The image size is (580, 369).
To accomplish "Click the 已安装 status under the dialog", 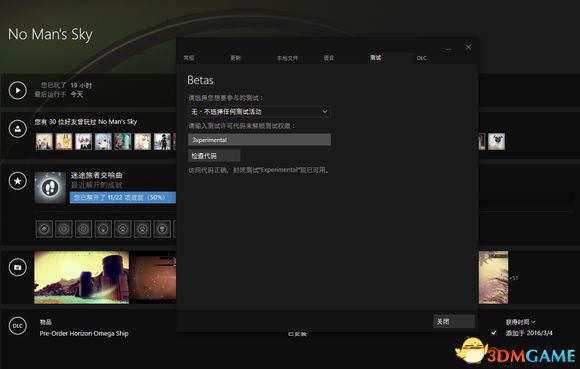I will tap(297, 334).
